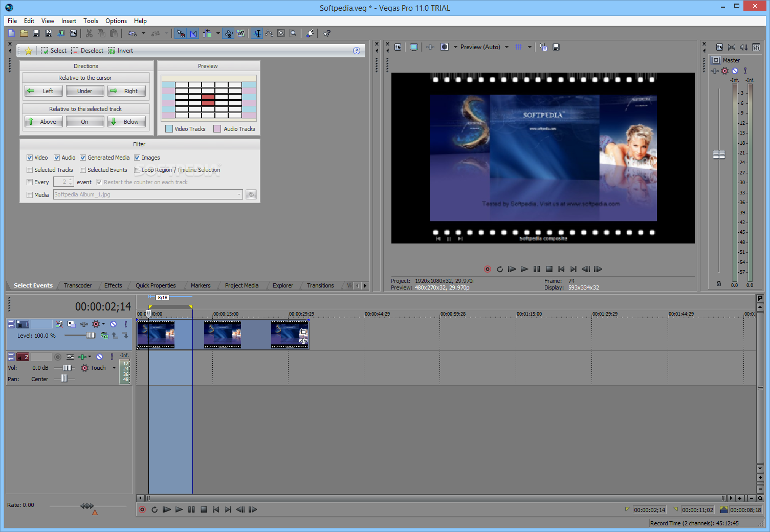The width and height of the screenshot is (770, 532).
Task: Open Video Preview project properties icon
Action: coord(398,47)
